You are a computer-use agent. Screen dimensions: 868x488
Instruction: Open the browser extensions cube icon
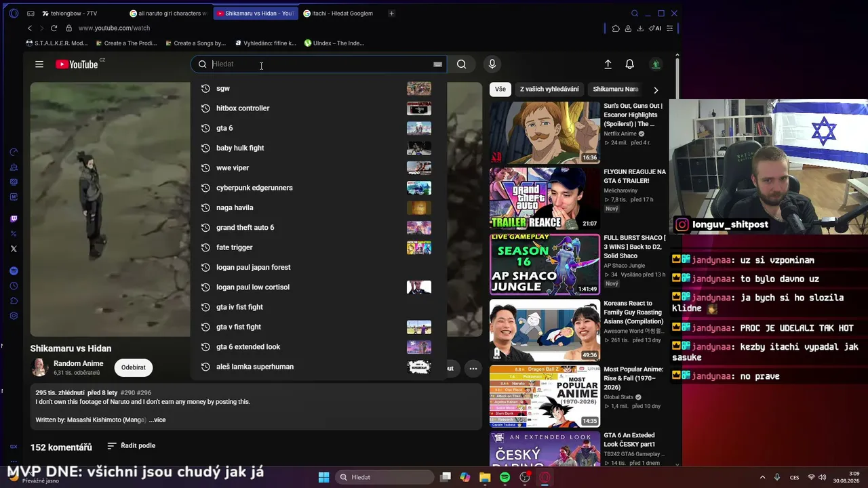coord(616,28)
